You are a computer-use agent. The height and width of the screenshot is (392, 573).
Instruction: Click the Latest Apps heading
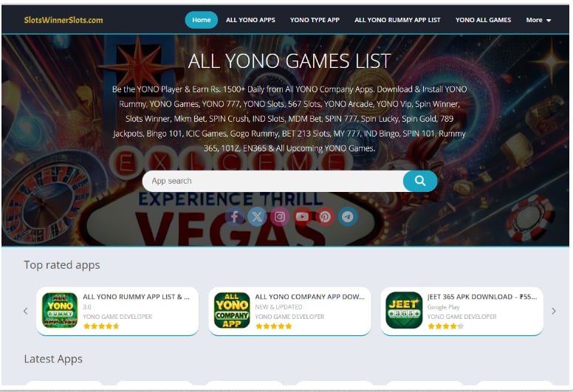tap(53, 359)
